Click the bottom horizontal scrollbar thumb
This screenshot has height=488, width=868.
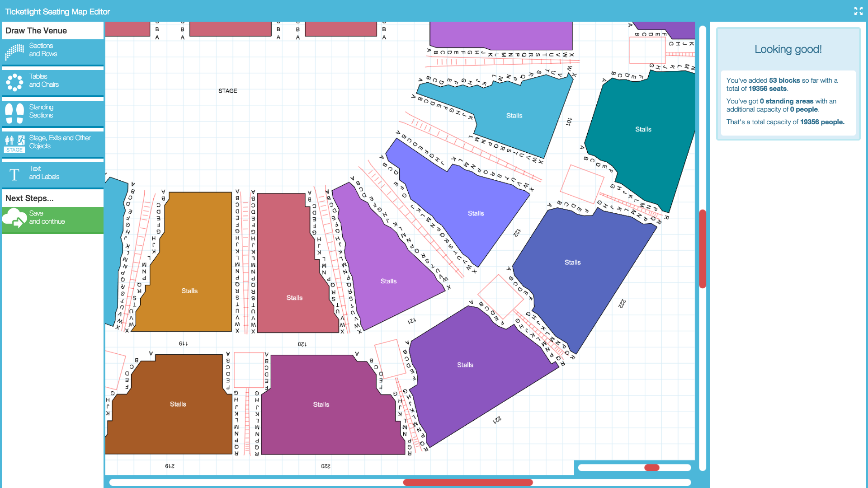[x=468, y=482]
